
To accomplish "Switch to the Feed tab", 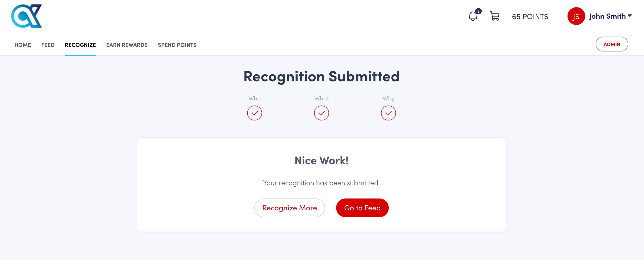I will pyautogui.click(x=48, y=45).
